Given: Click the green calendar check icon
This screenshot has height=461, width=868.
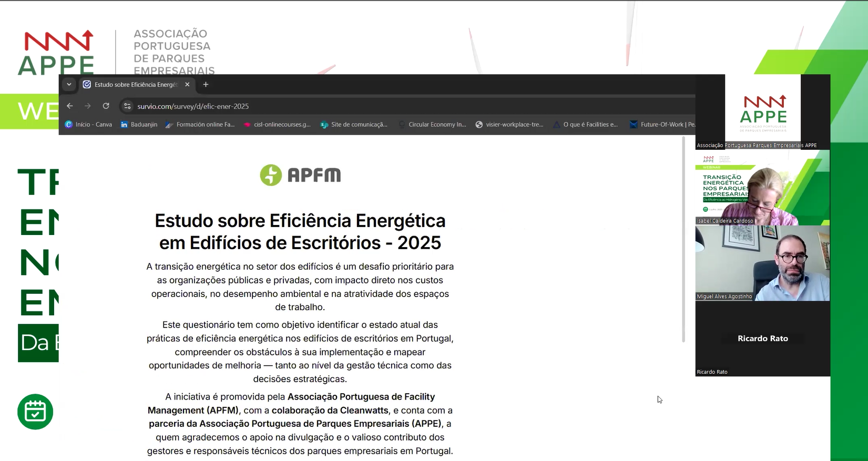Looking at the screenshot, I should coord(35,412).
